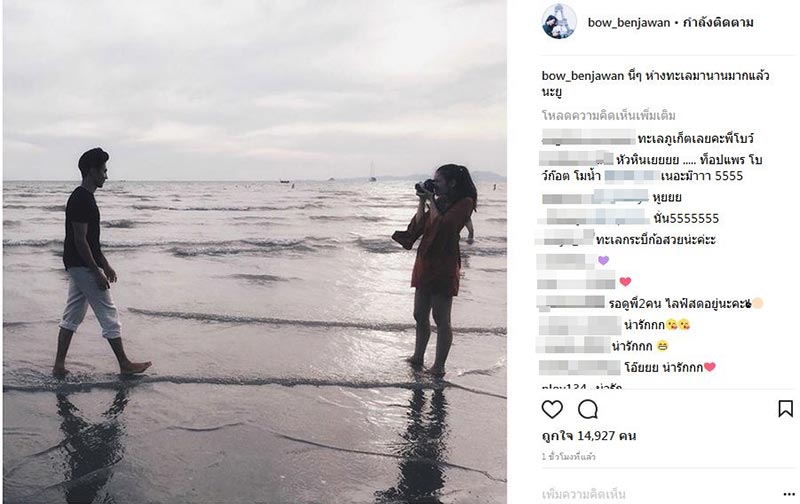Click the "1 ชั่วโมงที่แล้ว" timestamp
This screenshot has width=800, height=504.
click(x=570, y=456)
